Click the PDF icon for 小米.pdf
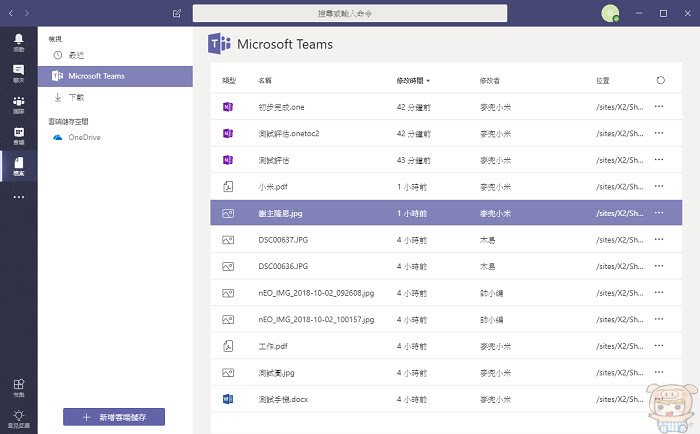This screenshot has height=434, width=700. pos(228,186)
